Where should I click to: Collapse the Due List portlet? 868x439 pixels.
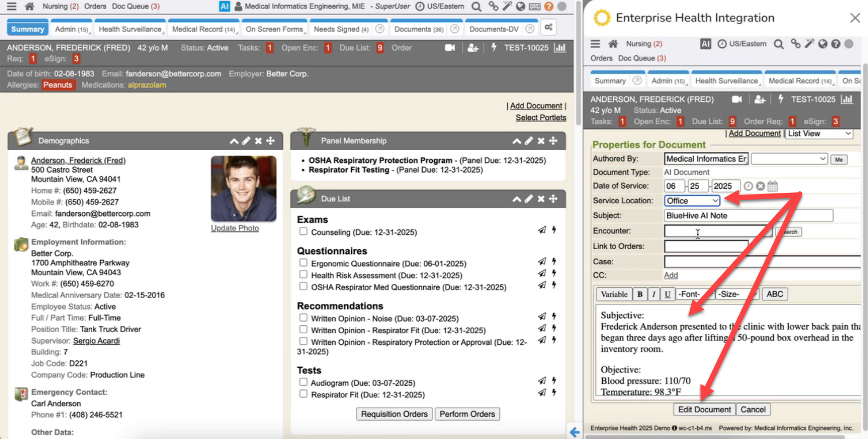point(516,199)
